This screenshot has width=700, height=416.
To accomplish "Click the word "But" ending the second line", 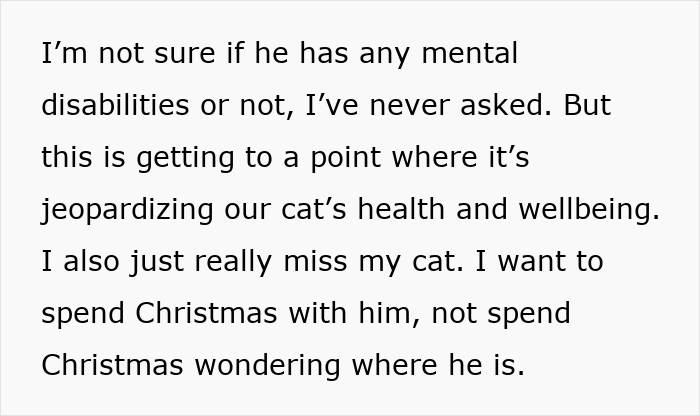I will [585, 106].
